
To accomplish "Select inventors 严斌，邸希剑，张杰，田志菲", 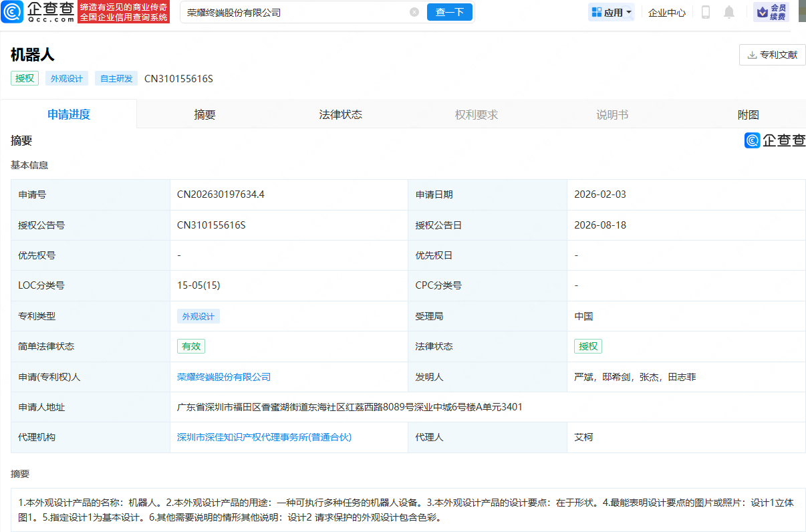I will coord(635,377).
